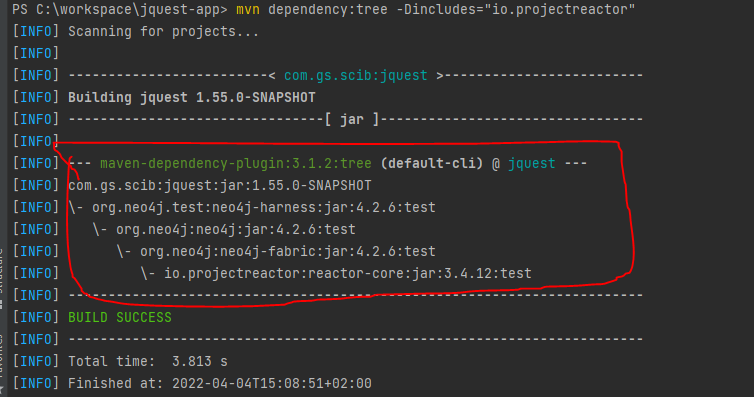Click io.projectreactor:reactor-core:jar:3.4.12:test row

(x=336, y=273)
